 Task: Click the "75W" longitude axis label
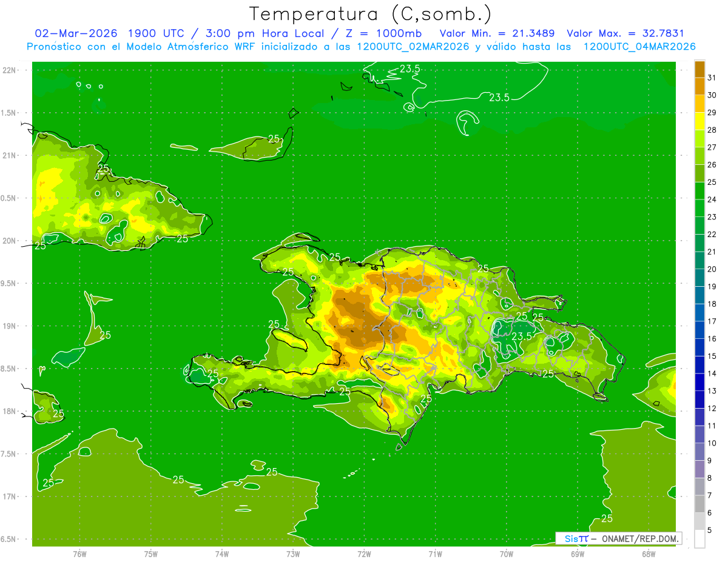[x=151, y=554]
